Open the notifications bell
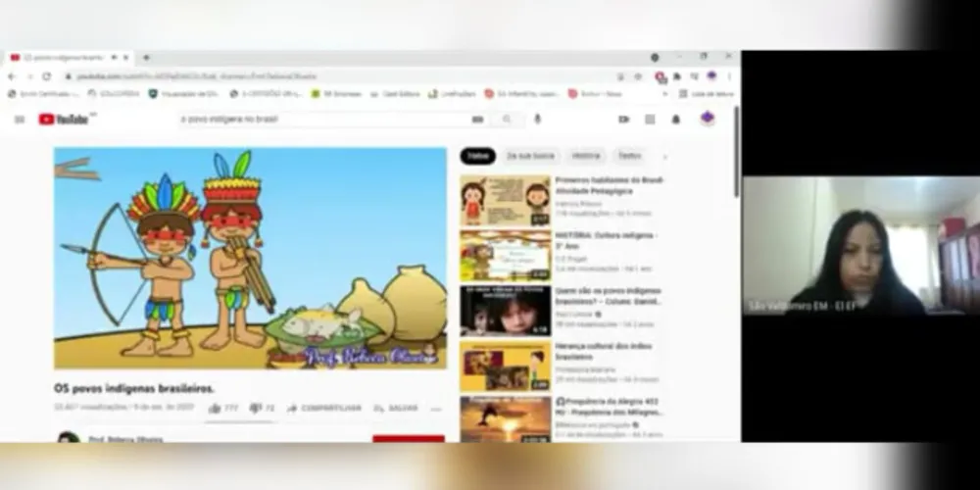This screenshot has width=980, height=490. (x=675, y=120)
